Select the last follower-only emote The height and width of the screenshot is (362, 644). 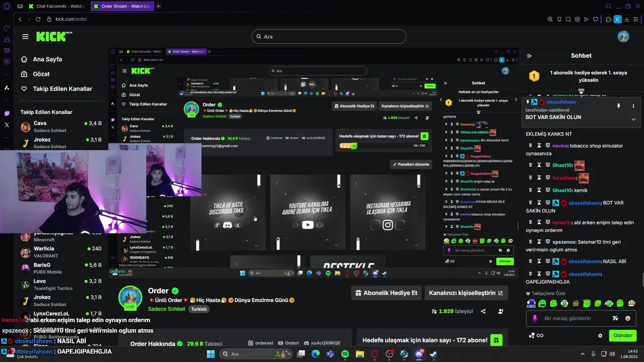[x=631, y=303]
